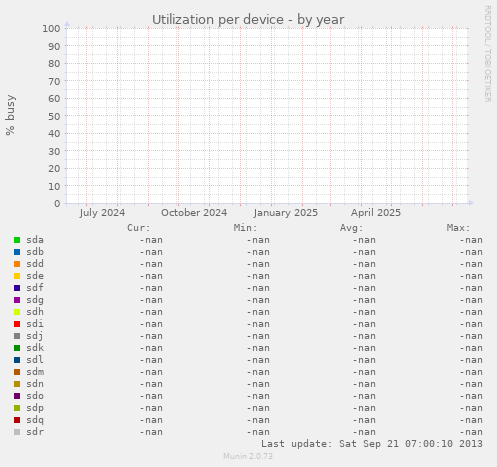Click the sdp device label
497x467 pixels.
point(35,408)
